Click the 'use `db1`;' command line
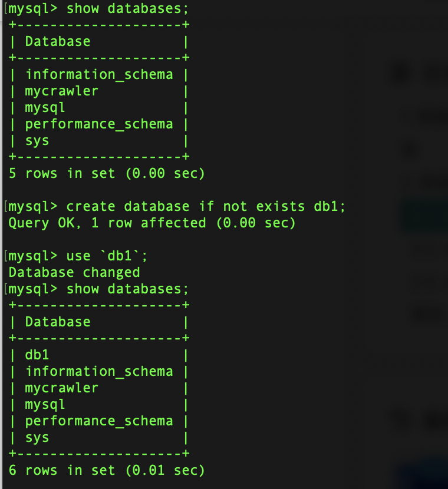This screenshot has height=489, width=448. point(106,256)
